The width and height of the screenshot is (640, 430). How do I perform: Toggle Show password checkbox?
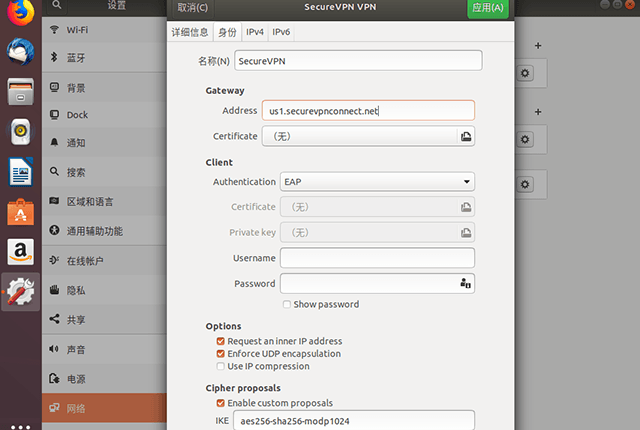coord(287,304)
